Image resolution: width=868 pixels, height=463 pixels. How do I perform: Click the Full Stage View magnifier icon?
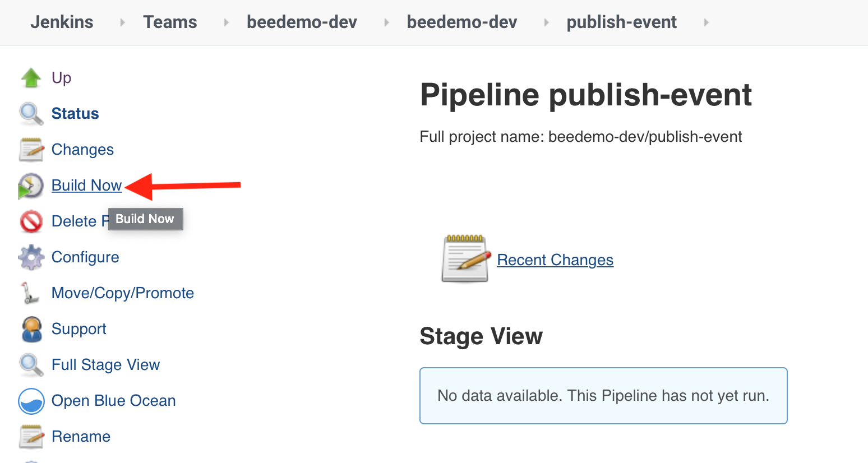point(31,365)
